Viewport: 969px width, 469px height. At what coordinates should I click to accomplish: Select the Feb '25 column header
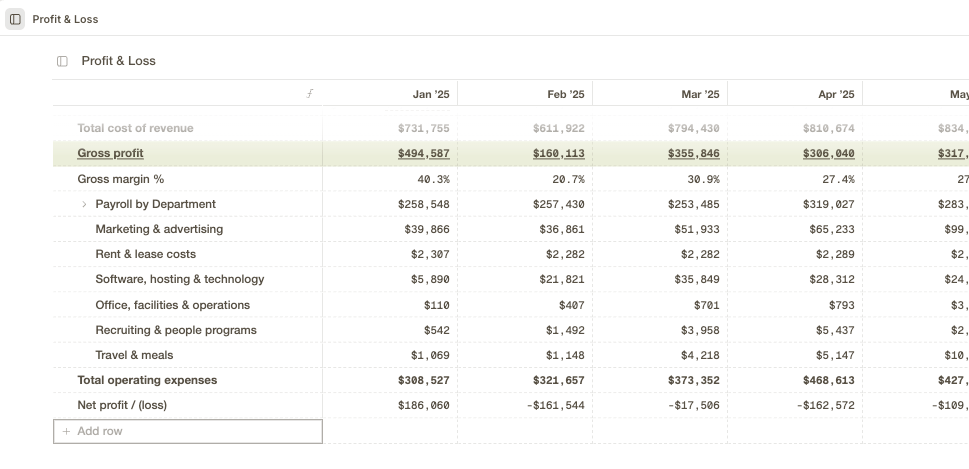pyautogui.click(x=565, y=95)
